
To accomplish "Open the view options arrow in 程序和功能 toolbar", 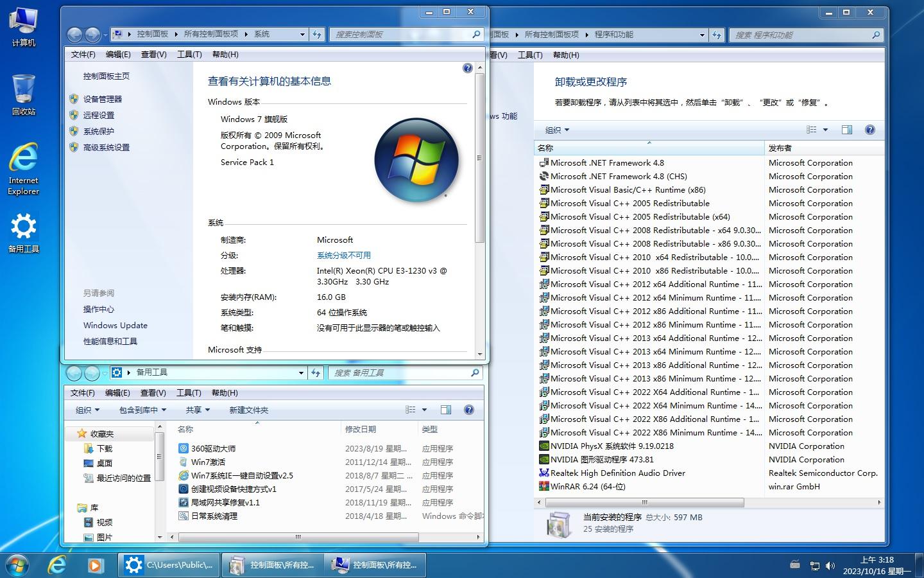I will click(825, 130).
